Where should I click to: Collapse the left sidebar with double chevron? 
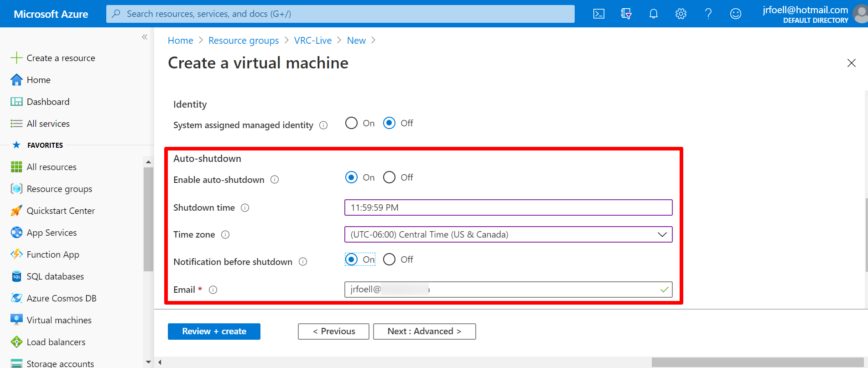145,37
